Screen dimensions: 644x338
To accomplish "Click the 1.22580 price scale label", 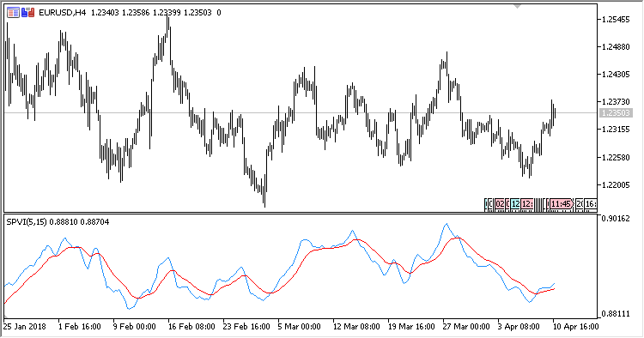I will click(616, 158).
